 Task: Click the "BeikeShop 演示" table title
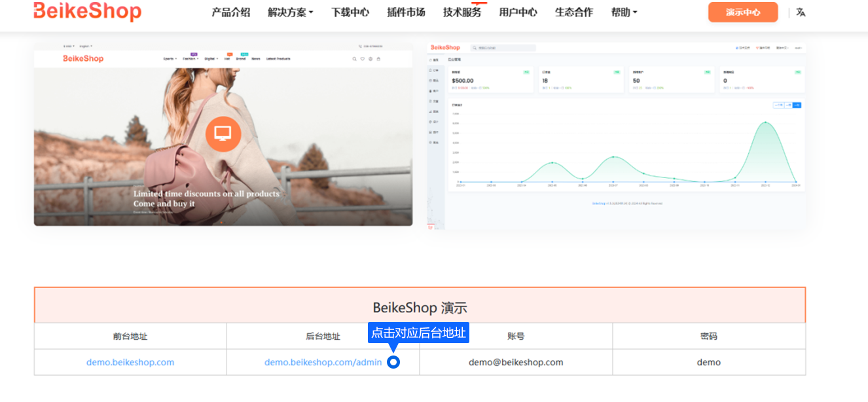click(420, 308)
